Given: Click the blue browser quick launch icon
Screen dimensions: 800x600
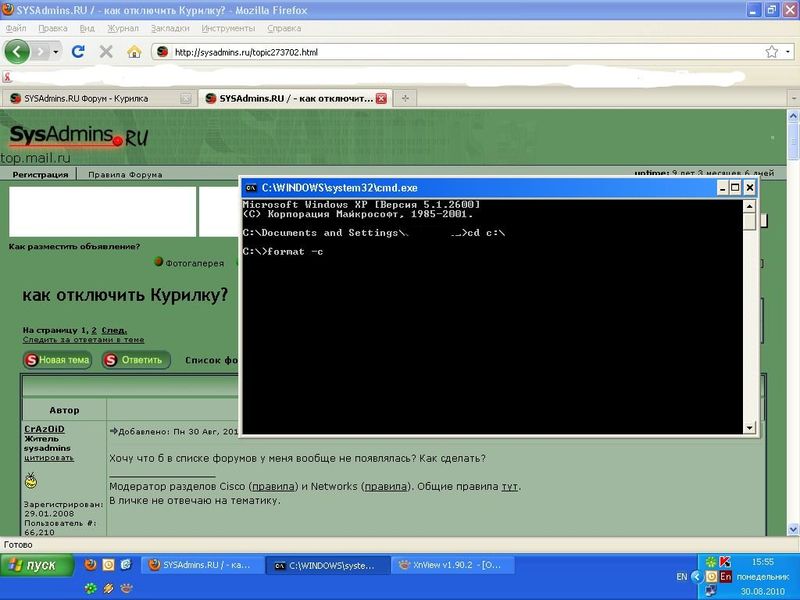Looking at the screenshot, I should tap(126, 564).
